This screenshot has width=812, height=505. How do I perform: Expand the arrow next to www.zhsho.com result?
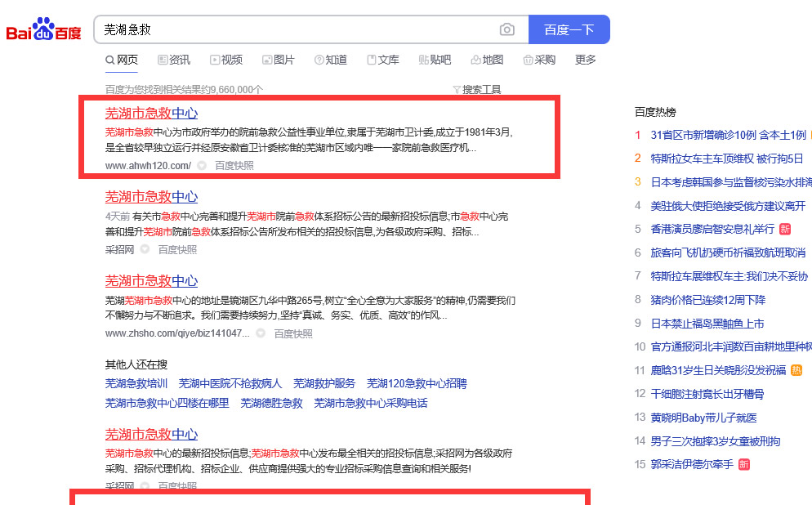point(261,333)
